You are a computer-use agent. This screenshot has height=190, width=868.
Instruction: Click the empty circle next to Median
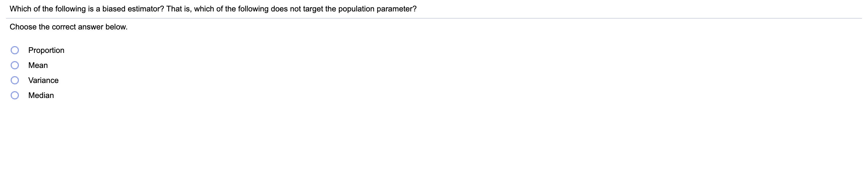15,96
